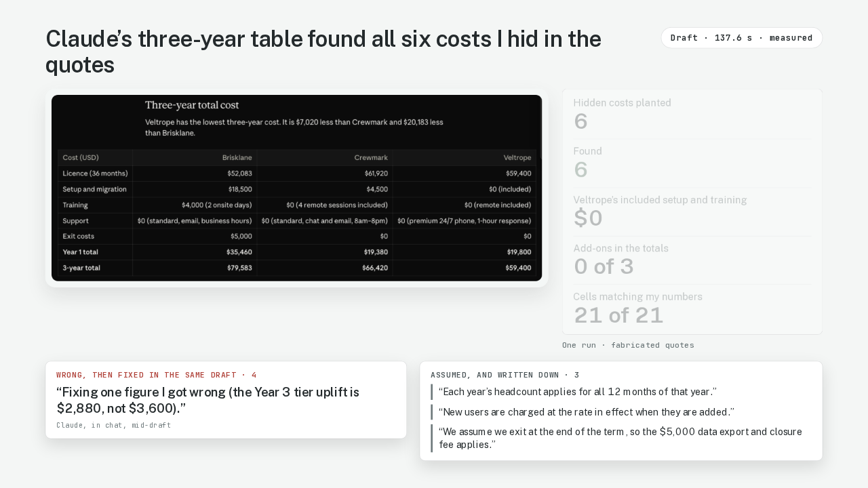Click the Claude, in chat, mid-draft caption
This screenshot has width=868, height=488.
coord(114,426)
